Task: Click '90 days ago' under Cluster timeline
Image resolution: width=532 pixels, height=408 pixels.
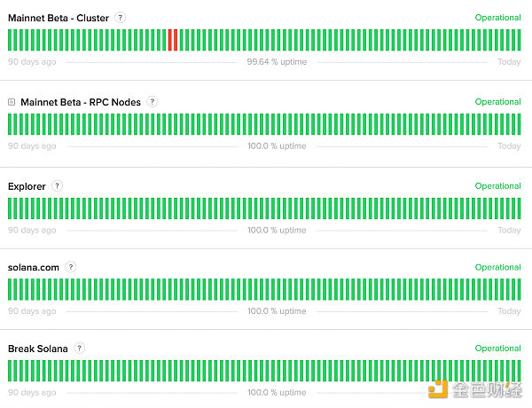Action: tap(32, 62)
